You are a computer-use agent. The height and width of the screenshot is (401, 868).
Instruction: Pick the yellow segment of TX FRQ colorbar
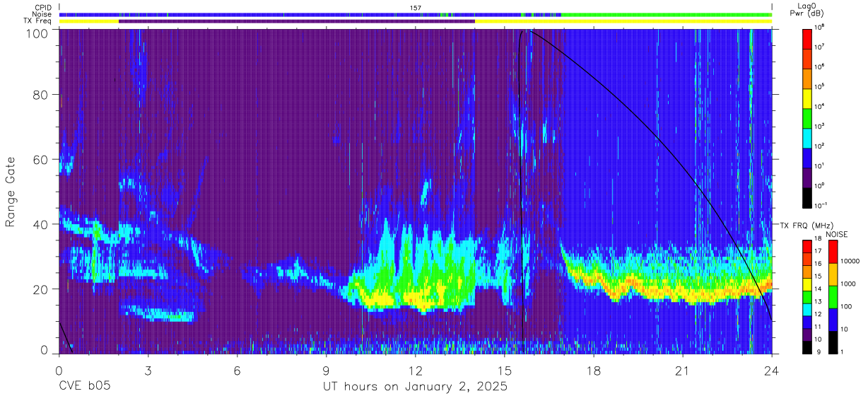pos(807,284)
